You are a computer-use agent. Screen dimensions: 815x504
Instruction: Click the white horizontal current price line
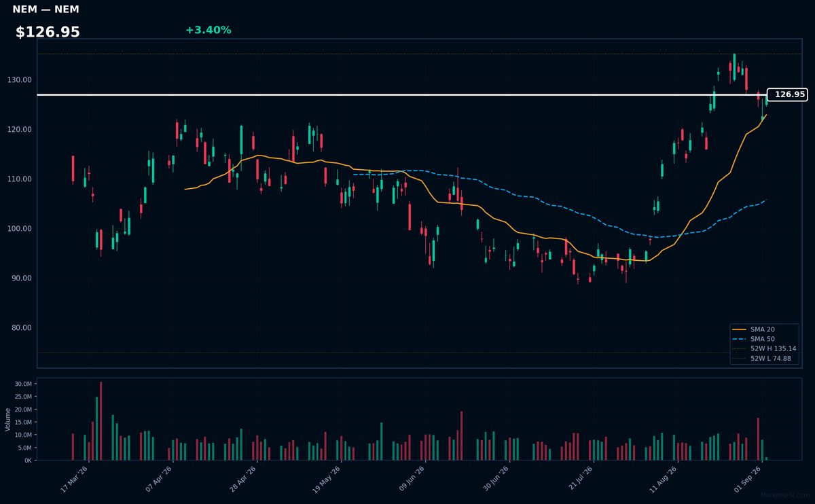[x=401, y=94]
